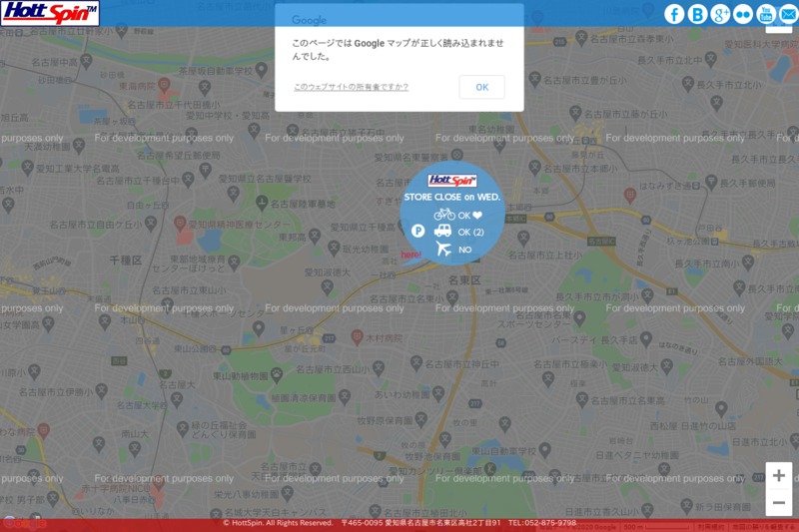Image resolution: width=799 pixels, height=532 pixels.
Task: Click the 名東区 district label
Action: [464, 280]
